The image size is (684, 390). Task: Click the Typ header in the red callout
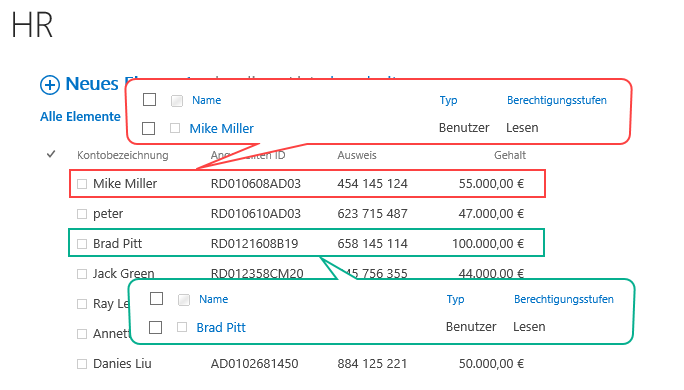click(x=448, y=100)
